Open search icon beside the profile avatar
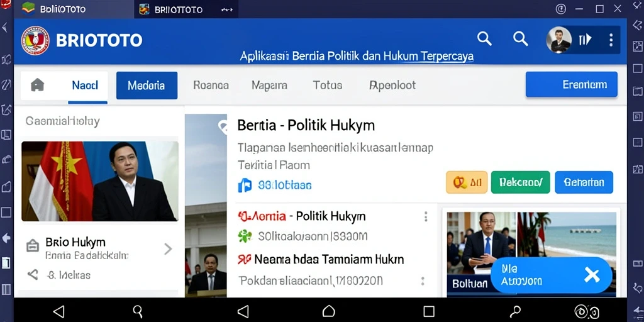The height and width of the screenshot is (322, 644). [x=520, y=39]
